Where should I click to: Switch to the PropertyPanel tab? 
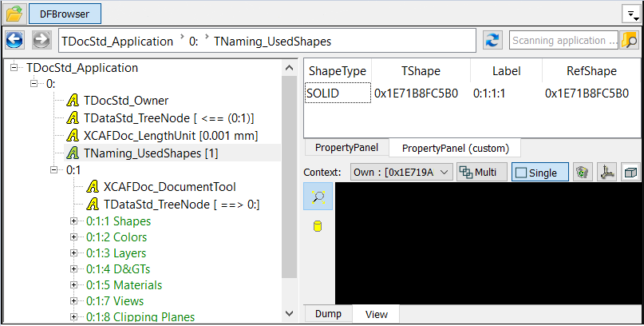(346, 148)
